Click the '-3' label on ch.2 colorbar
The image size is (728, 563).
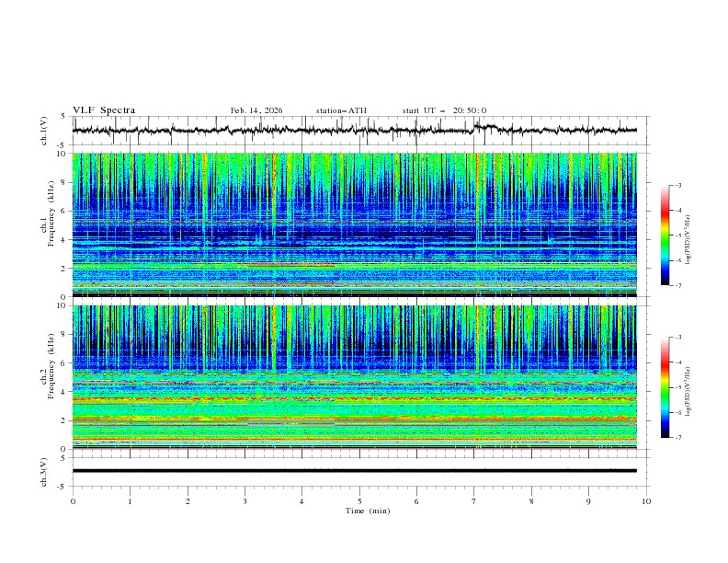pos(678,338)
